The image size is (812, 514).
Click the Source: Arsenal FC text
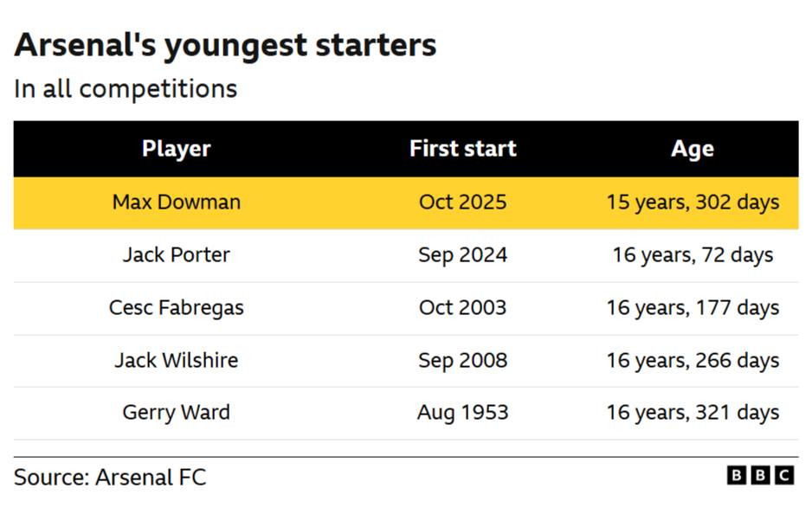(x=110, y=477)
